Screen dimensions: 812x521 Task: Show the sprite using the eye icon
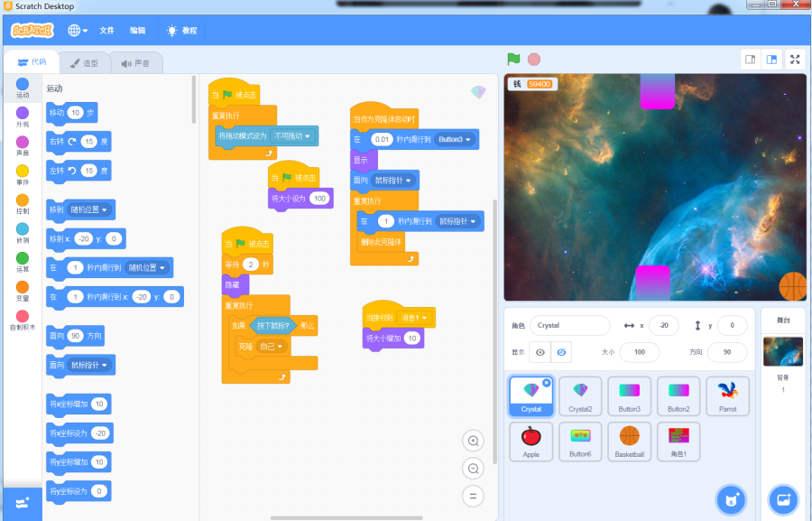pos(540,352)
